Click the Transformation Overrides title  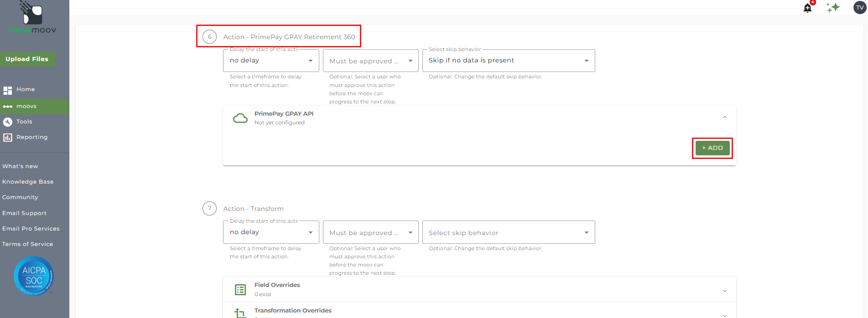click(293, 311)
